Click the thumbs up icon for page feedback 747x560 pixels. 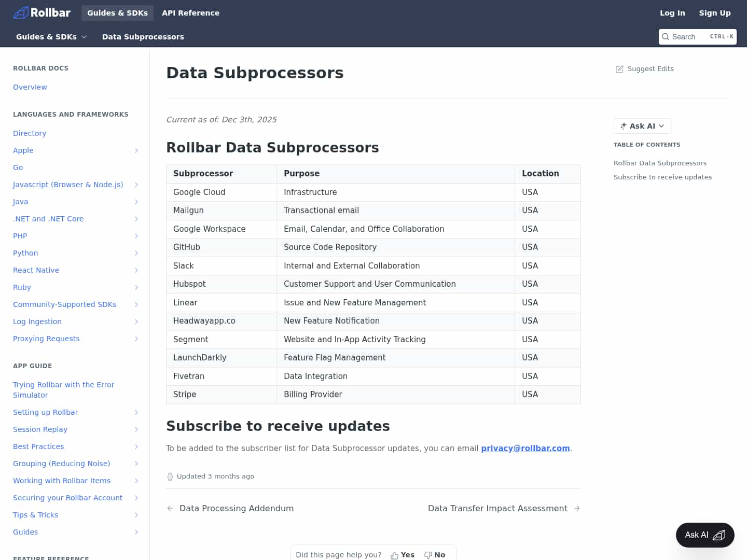tap(394, 554)
